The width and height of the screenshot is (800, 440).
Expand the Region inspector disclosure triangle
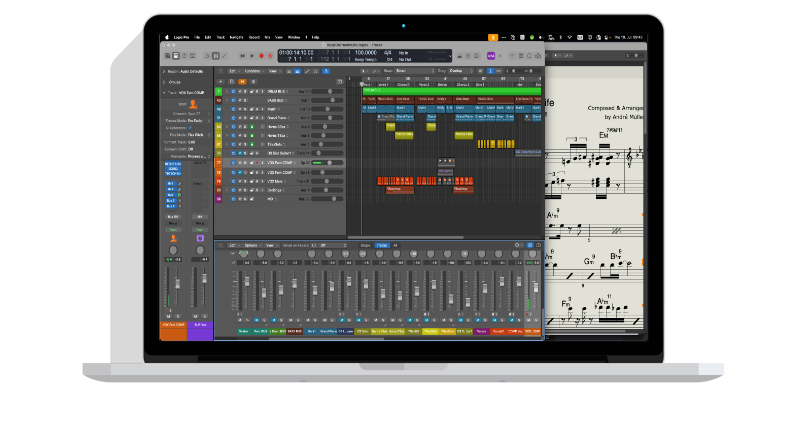pos(164,71)
